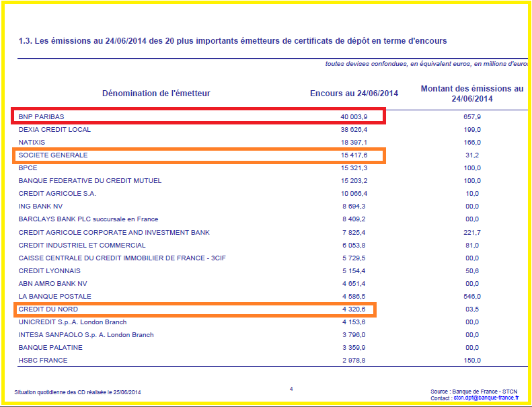The image size is (532, 407).
Task: Select the NATIXIS emission amount 166,0
Action: tap(472, 143)
